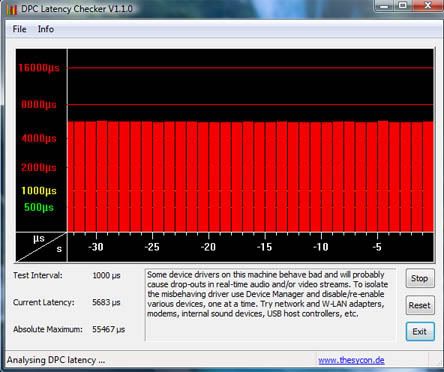Click the green 500µs axis label
Image resolution: width=444 pixels, height=372 pixels.
[x=39, y=207]
